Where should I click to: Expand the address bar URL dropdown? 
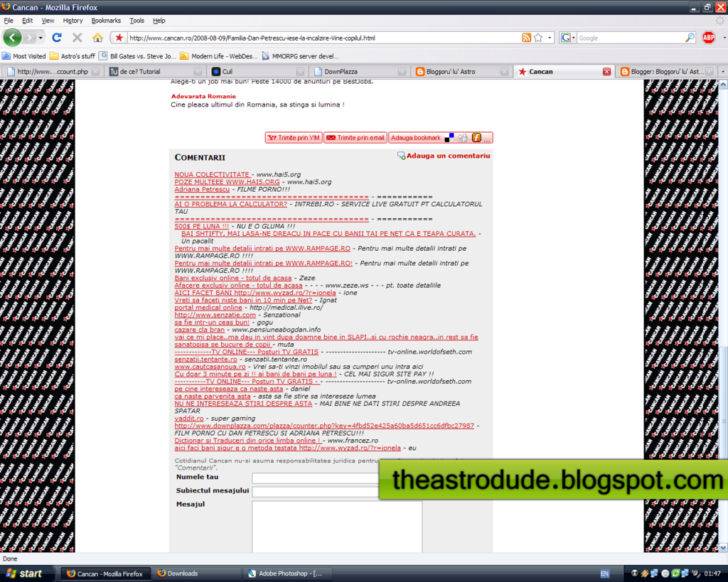pos(550,38)
